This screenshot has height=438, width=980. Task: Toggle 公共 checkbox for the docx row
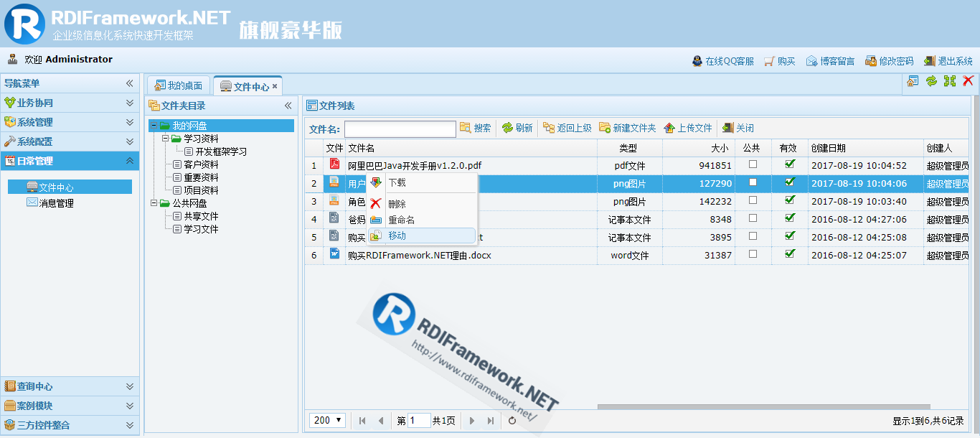click(753, 253)
